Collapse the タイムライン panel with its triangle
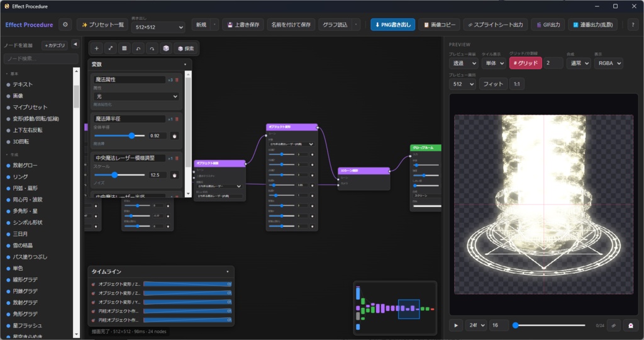Viewport: 644px width, 340px height. click(x=228, y=272)
